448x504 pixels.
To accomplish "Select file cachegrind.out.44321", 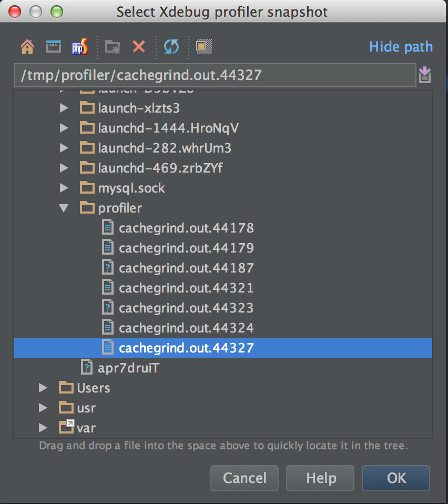I will (x=186, y=288).
